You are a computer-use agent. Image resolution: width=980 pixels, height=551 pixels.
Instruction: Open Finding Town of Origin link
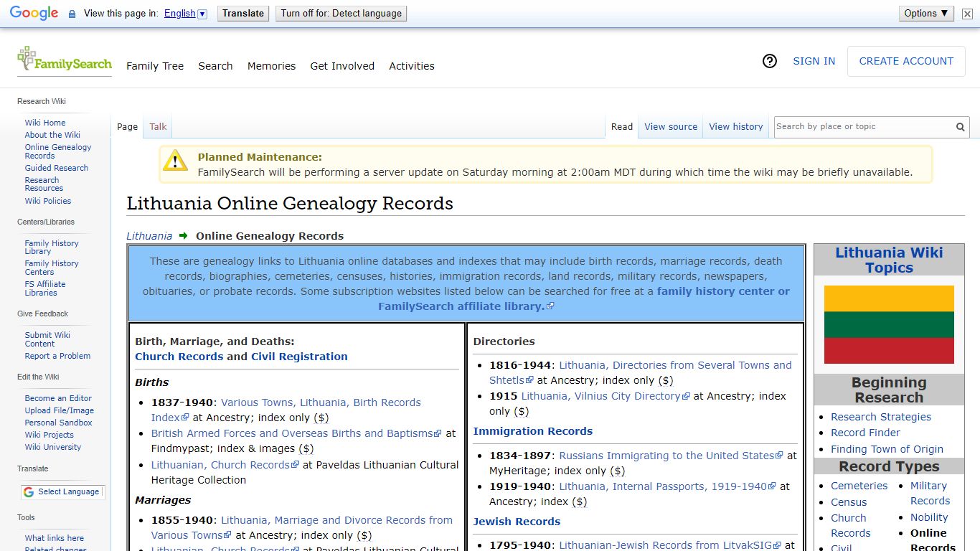887,449
